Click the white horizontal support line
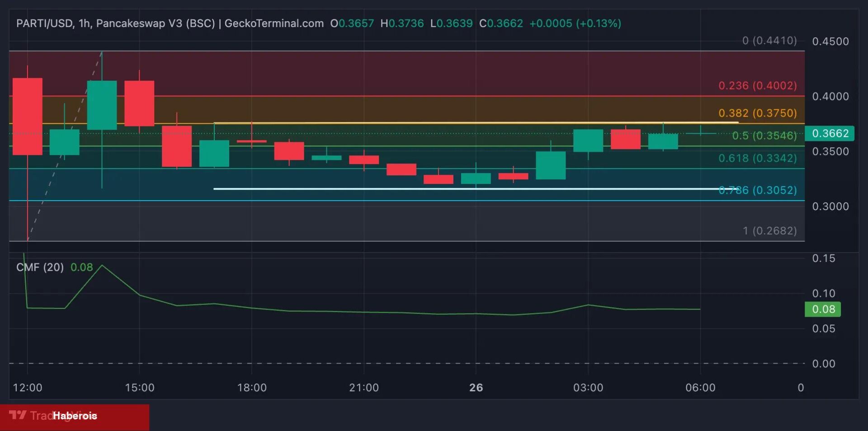The height and width of the screenshot is (431, 868). tap(476, 189)
